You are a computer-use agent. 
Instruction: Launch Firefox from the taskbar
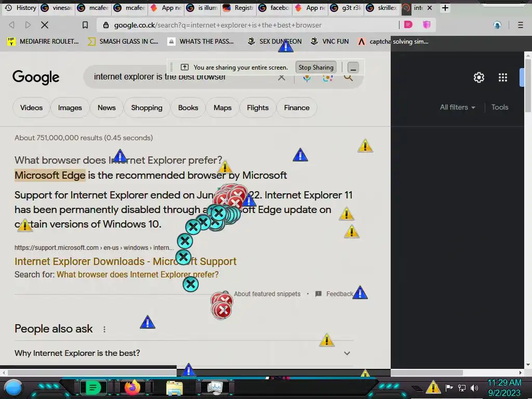coord(132,388)
